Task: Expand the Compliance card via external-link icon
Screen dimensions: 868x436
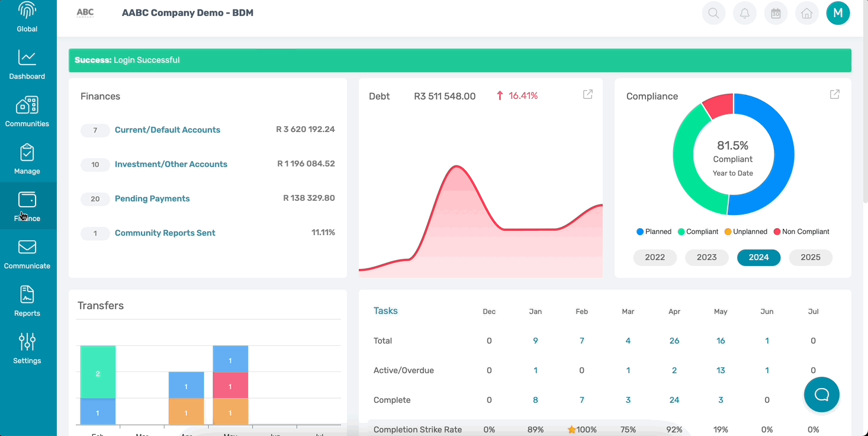Action: (835, 94)
